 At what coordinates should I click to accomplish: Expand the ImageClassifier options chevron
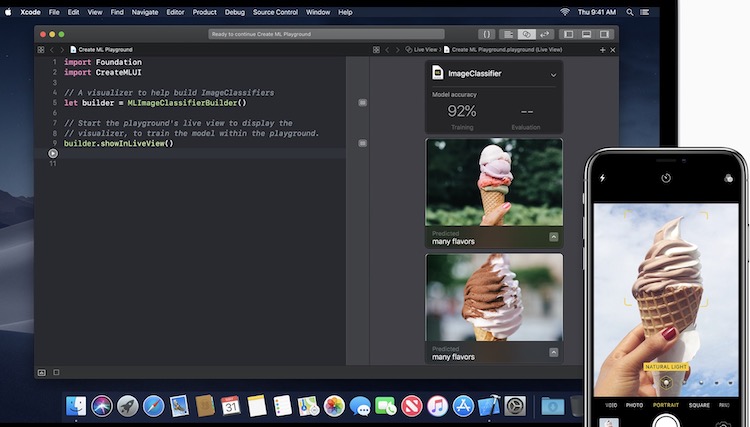[553, 75]
